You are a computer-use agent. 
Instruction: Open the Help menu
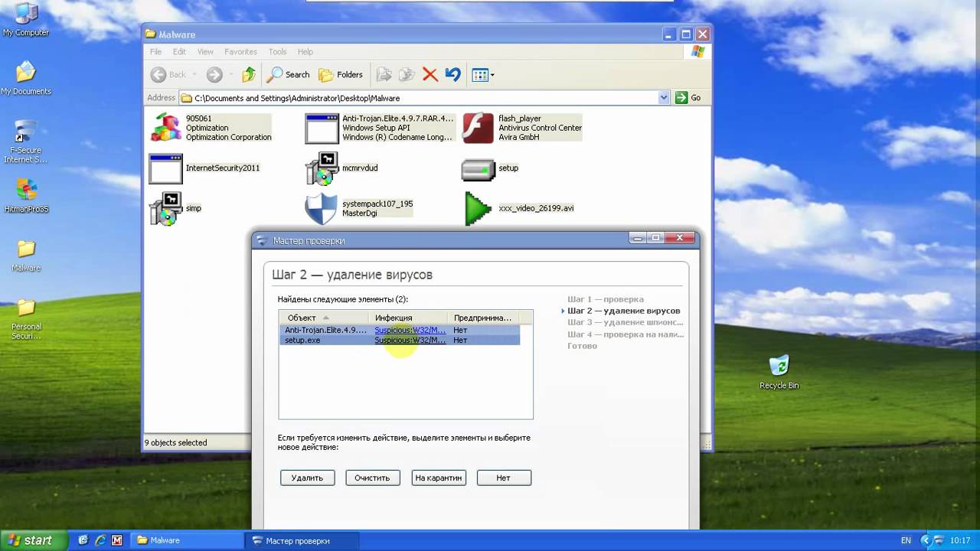click(305, 52)
